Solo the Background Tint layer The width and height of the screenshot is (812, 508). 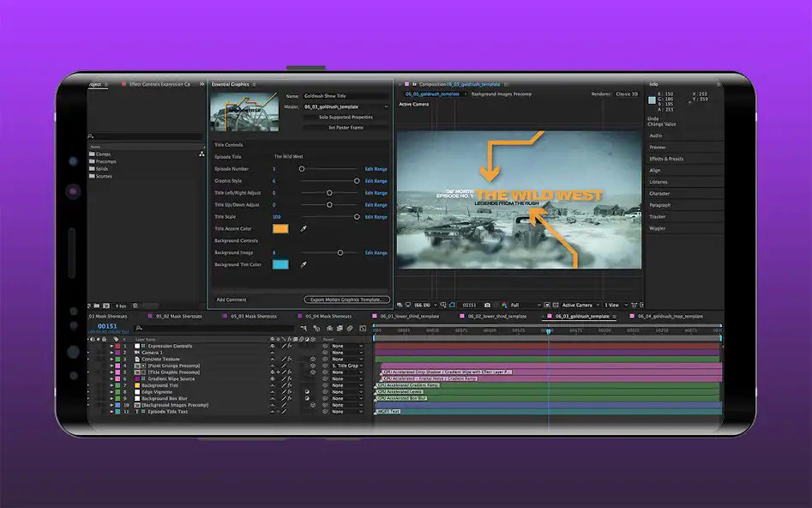pos(96,386)
